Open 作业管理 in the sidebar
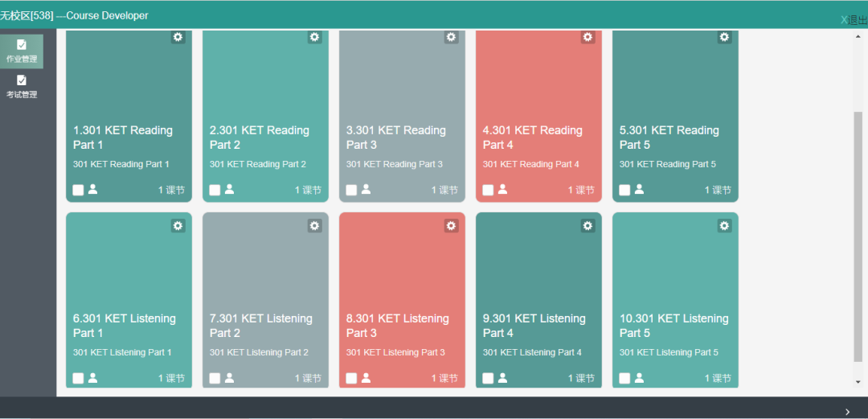 click(x=22, y=51)
